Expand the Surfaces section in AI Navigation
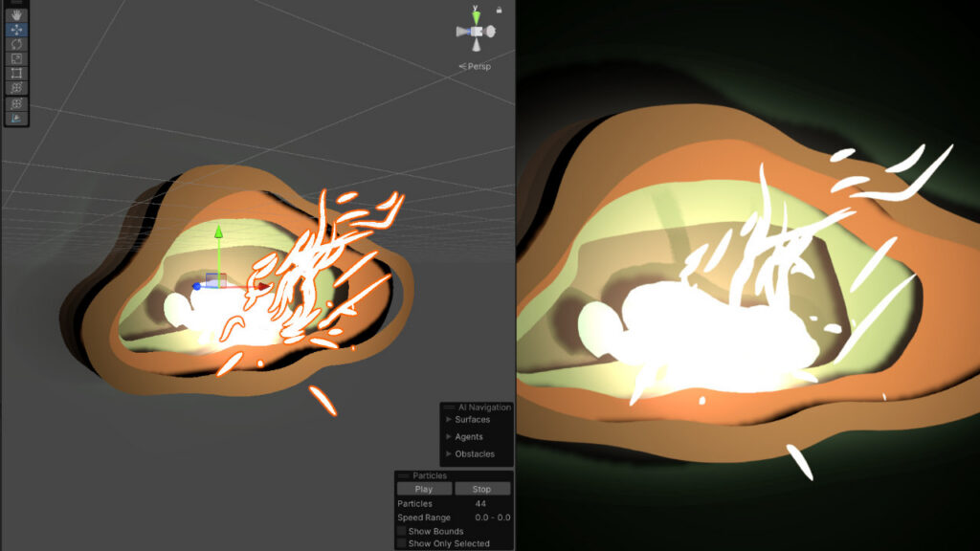Screen dimensions: 980x551 click(449, 419)
